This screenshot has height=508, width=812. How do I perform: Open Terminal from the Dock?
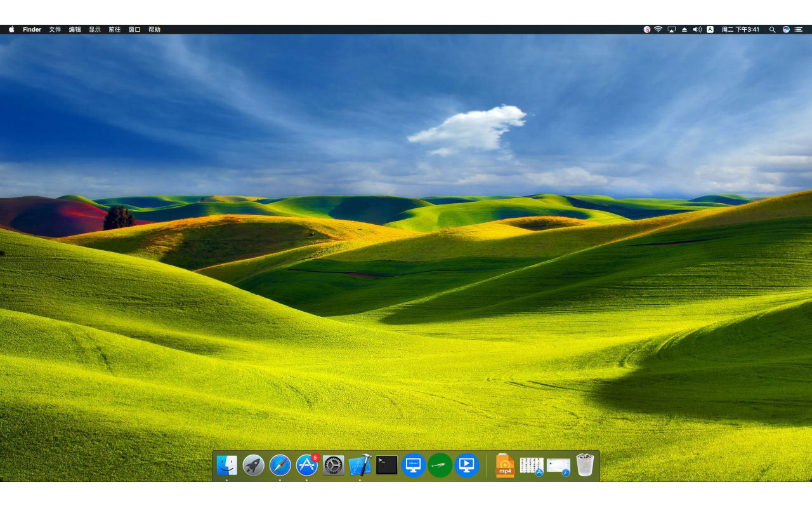coord(386,465)
